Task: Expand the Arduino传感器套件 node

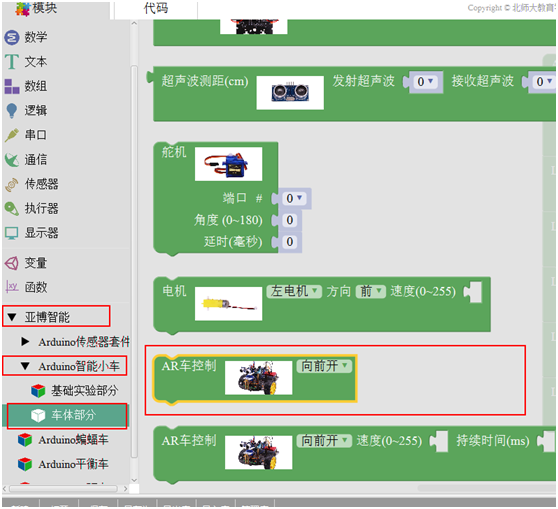Action: click(25, 342)
